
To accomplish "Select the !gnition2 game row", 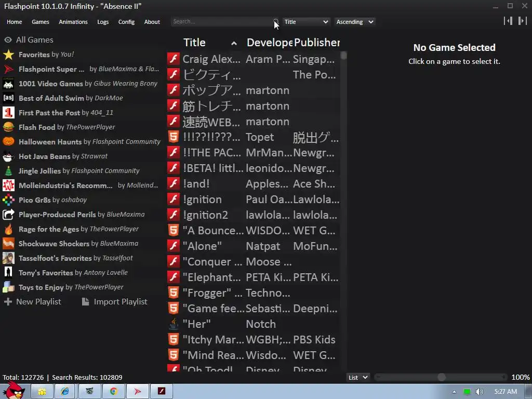I will click(254, 215).
